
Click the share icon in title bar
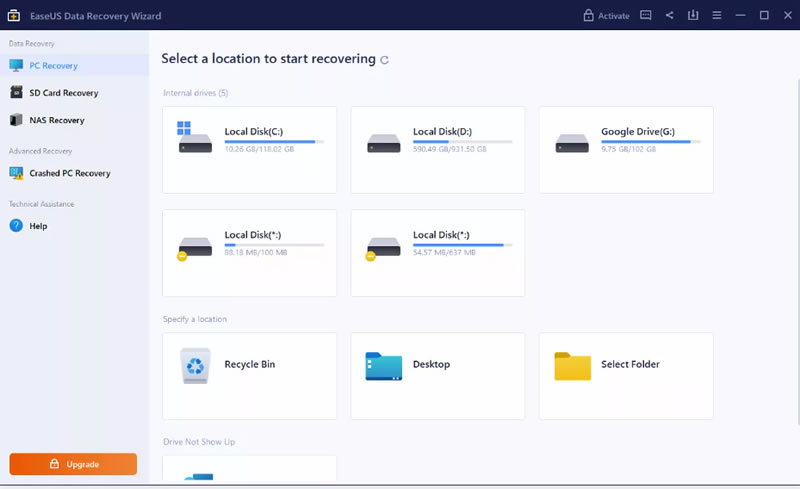pyautogui.click(x=669, y=15)
